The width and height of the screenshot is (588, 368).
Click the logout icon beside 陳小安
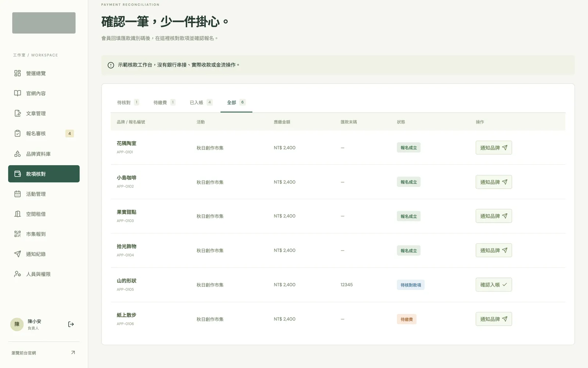[71, 324]
